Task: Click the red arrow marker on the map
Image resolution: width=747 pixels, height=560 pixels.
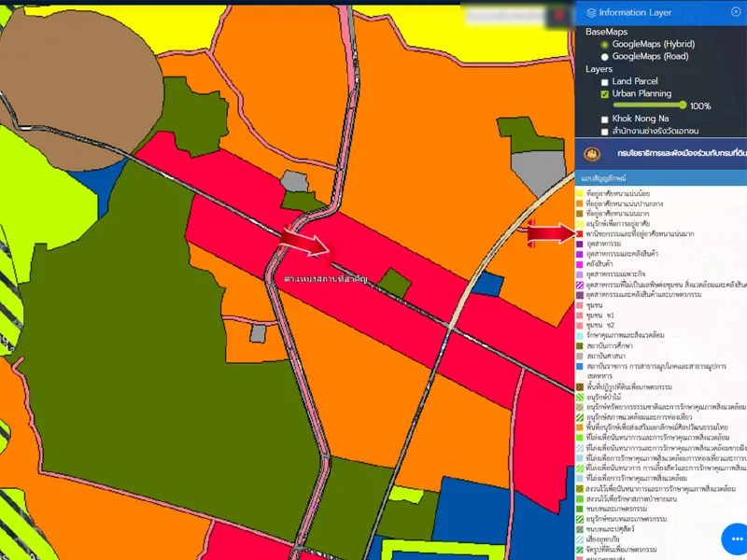Action: point(304,244)
